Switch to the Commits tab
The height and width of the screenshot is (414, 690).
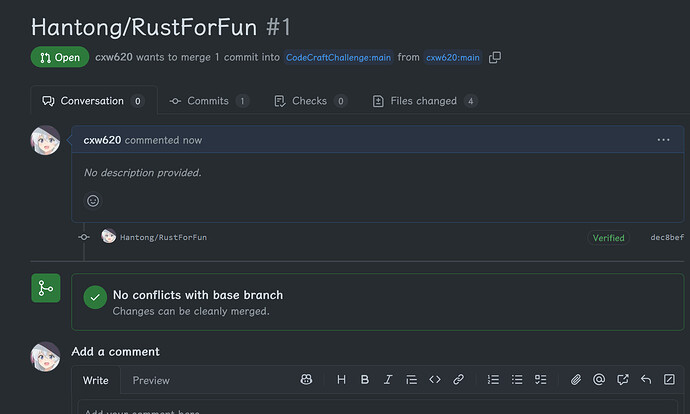pyautogui.click(x=209, y=101)
